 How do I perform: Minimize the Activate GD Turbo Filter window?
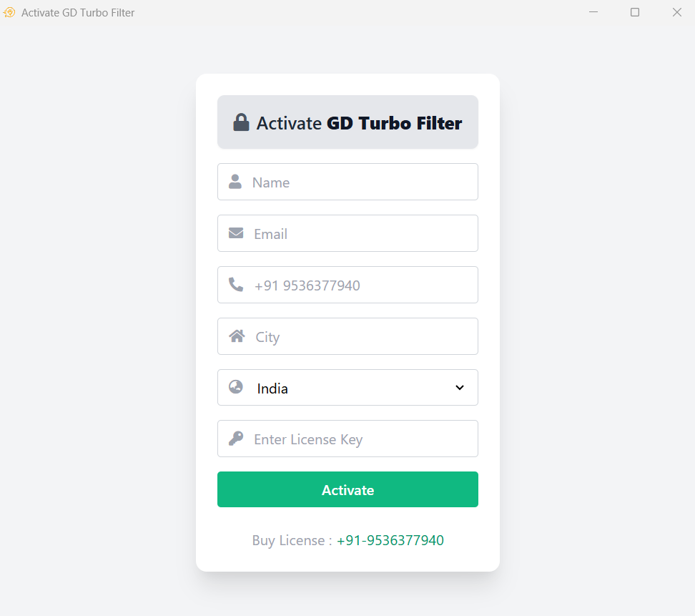tap(593, 12)
